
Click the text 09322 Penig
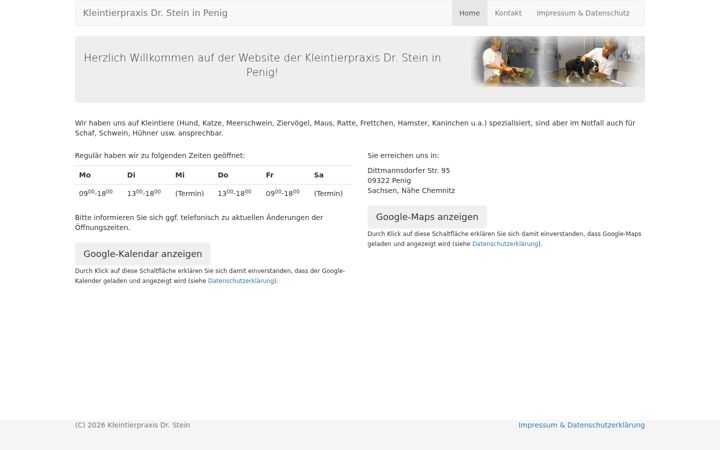(x=389, y=180)
